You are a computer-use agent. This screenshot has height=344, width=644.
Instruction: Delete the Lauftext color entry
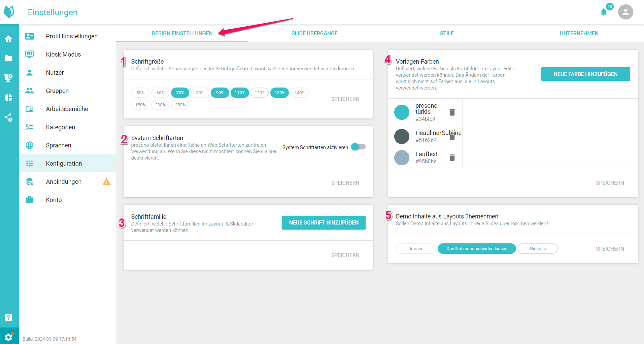452,158
